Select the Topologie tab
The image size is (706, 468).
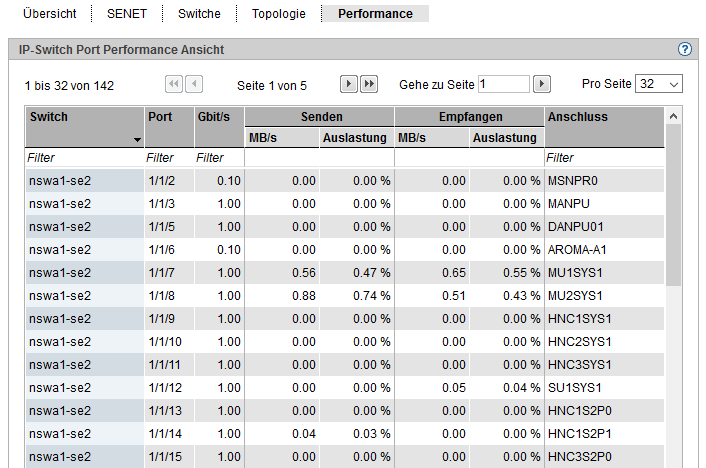279,14
